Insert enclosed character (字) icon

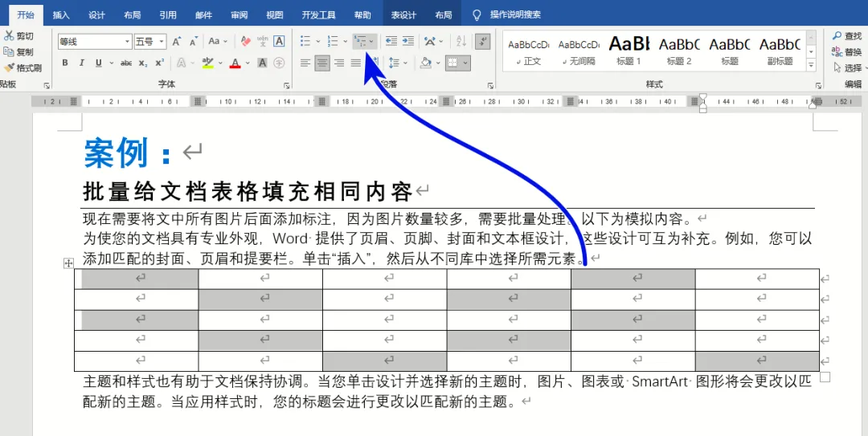tap(279, 63)
